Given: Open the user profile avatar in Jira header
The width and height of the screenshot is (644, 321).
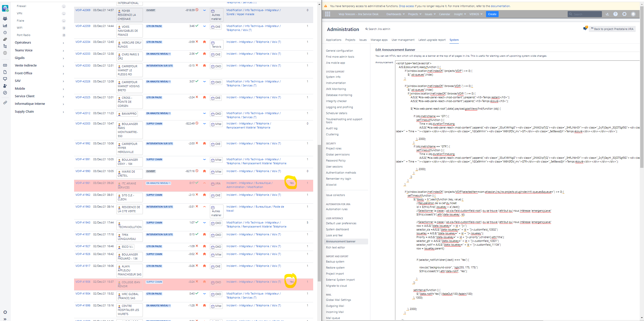Looking at the screenshot, I should click(x=633, y=14).
